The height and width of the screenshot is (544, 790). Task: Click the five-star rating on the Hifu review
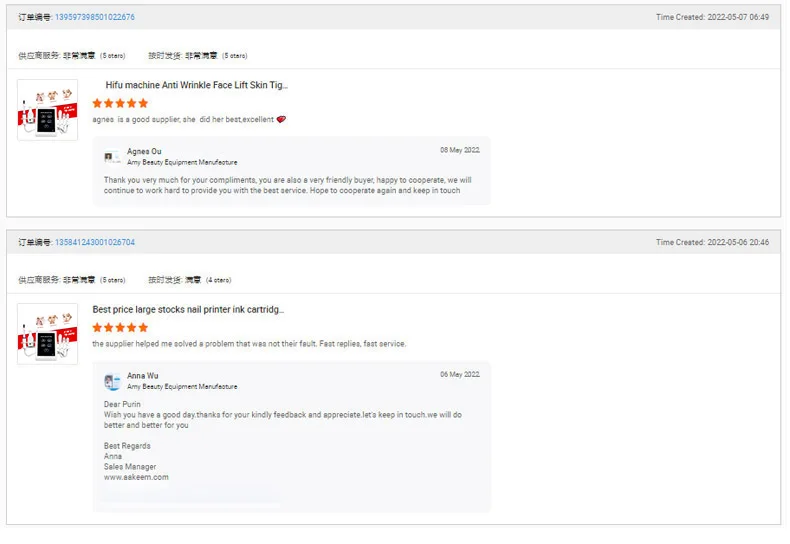(120, 103)
